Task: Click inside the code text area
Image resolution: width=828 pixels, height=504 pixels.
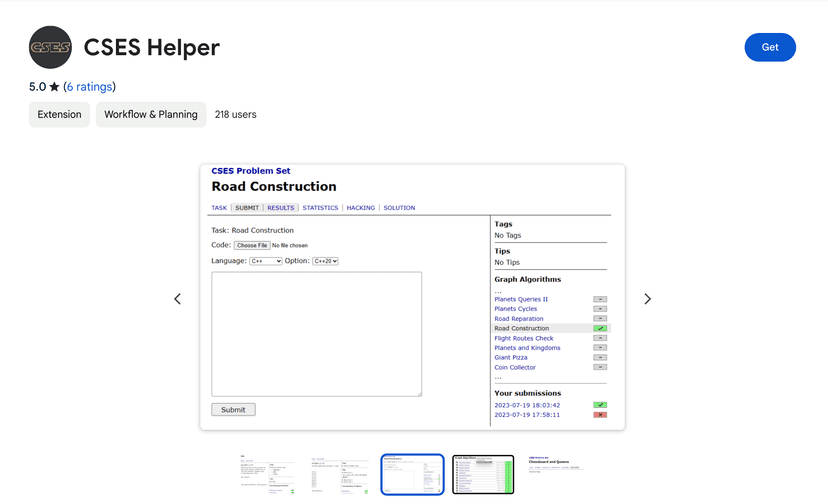Action: point(316,334)
